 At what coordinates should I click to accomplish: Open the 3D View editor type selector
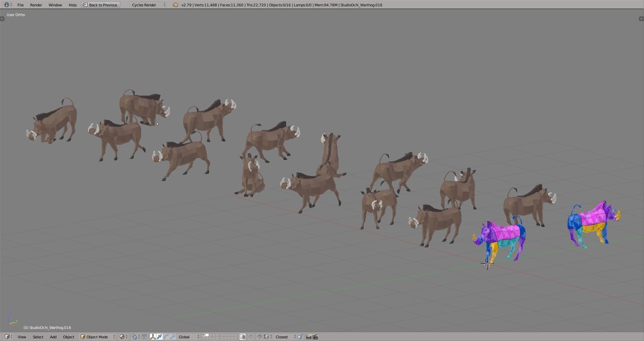pos(8,337)
